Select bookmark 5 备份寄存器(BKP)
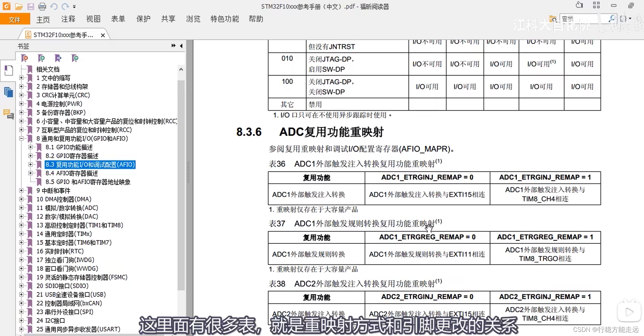 pyautogui.click(x=61, y=112)
